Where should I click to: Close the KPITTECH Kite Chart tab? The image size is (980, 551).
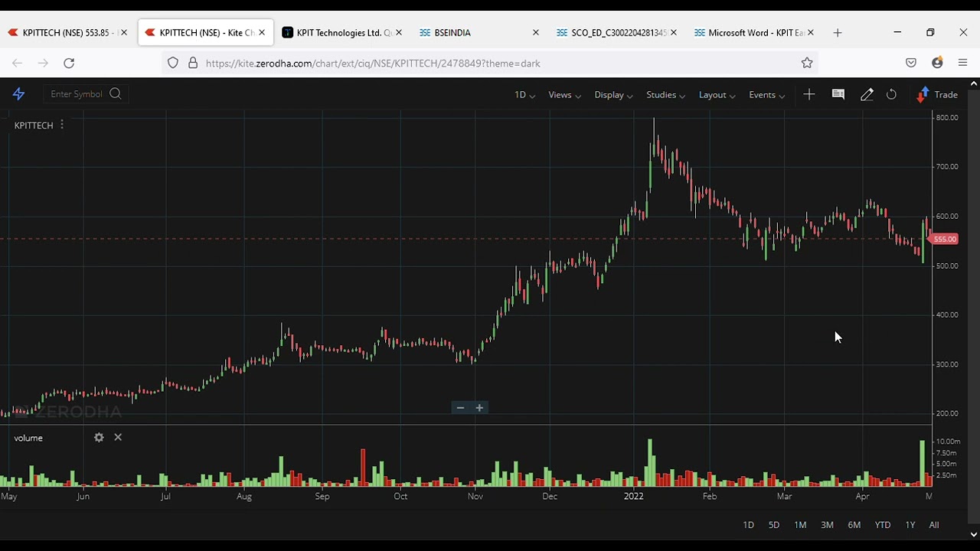[262, 33]
